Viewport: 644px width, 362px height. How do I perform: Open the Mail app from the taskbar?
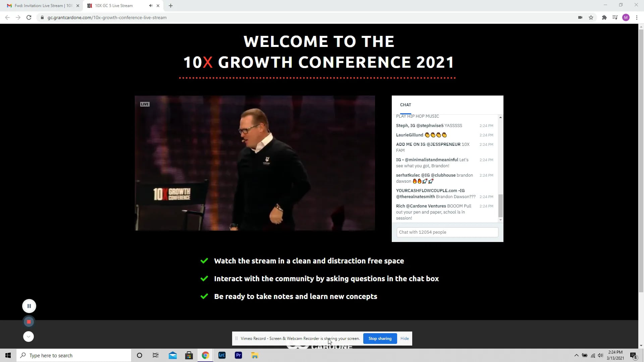point(172,355)
